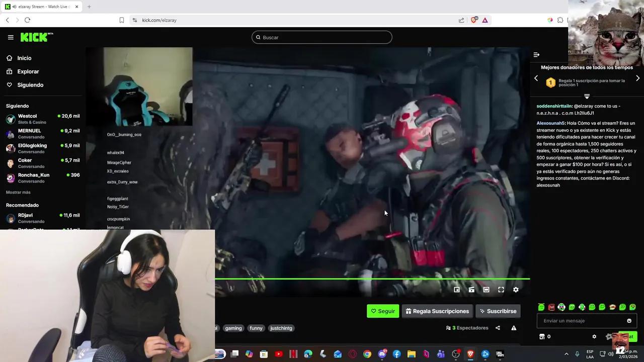Click the Brave Rewards triangle icon

point(485,20)
